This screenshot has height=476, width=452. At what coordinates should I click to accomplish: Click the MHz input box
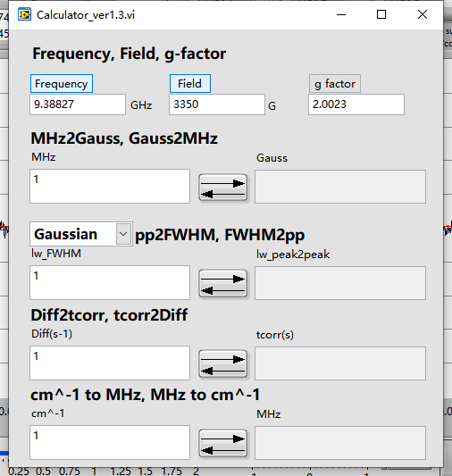(x=110, y=186)
